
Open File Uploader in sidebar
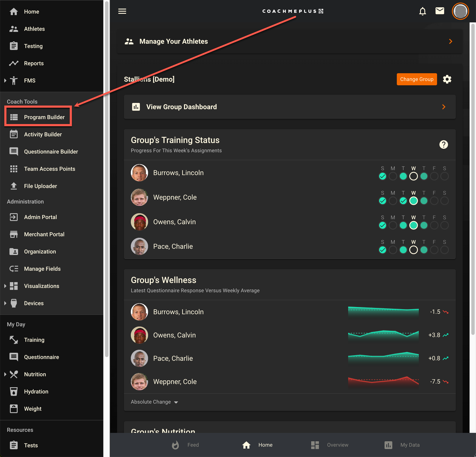click(x=40, y=186)
